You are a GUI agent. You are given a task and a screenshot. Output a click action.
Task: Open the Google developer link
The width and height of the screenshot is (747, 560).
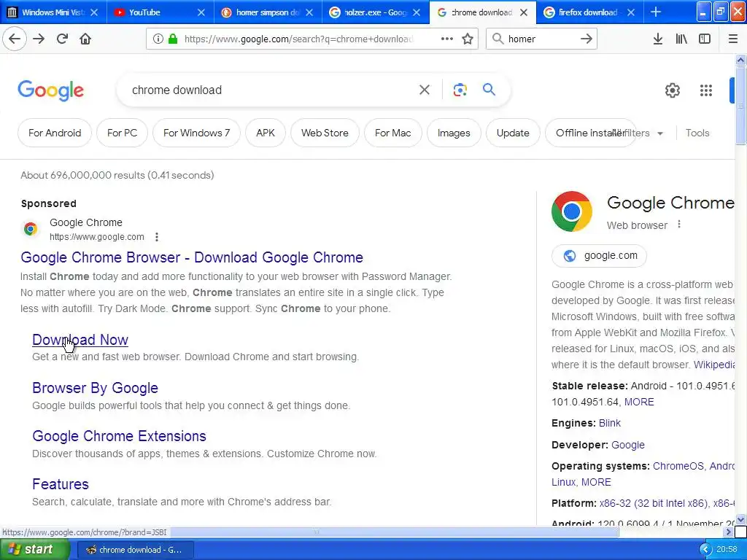click(628, 445)
